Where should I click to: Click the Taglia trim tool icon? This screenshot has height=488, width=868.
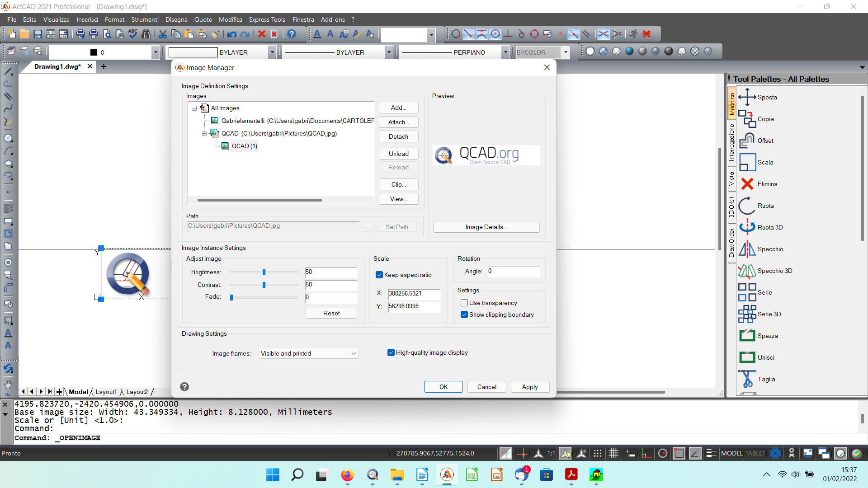[x=747, y=379]
